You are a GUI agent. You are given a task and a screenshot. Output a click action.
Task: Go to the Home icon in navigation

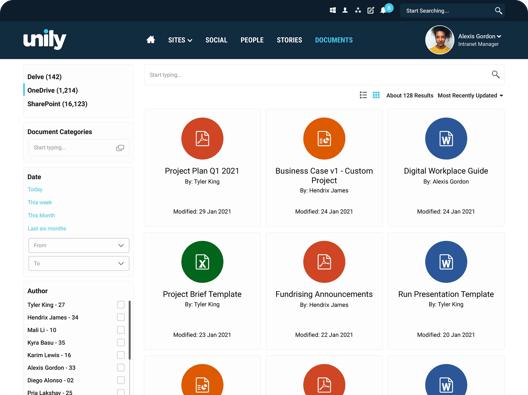pos(151,40)
